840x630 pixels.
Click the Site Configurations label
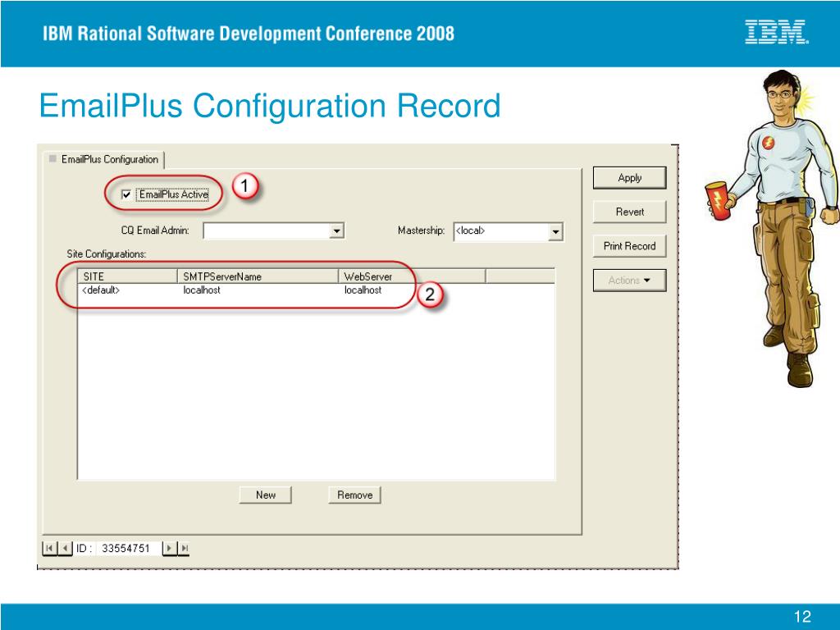tap(106, 254)
